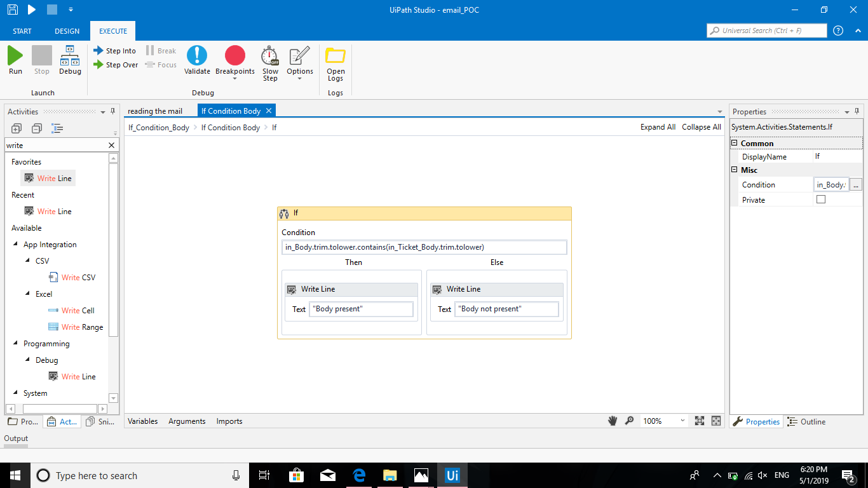868x488 pixels.
Task: Click the Collapse All icon in Activities
Action: click(x=37, y=128)
